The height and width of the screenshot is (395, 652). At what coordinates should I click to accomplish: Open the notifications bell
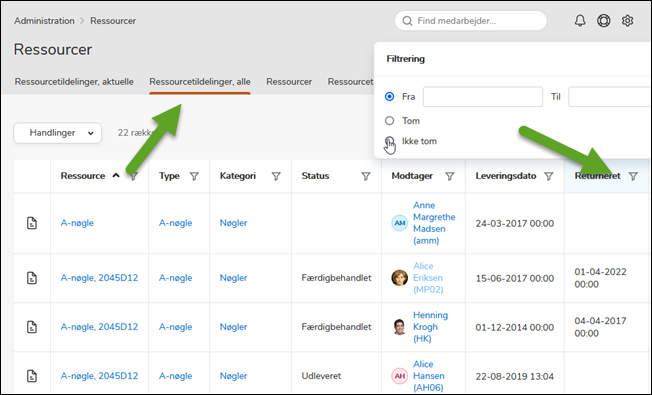(x=580, y=20)
